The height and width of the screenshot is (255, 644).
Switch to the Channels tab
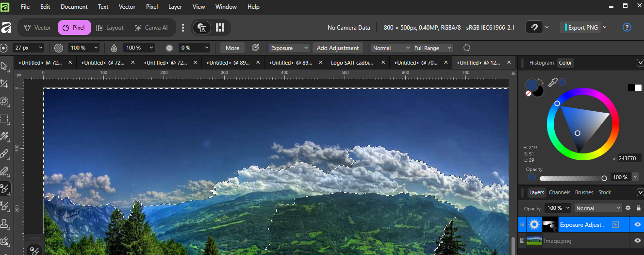[x=560, y=192]
